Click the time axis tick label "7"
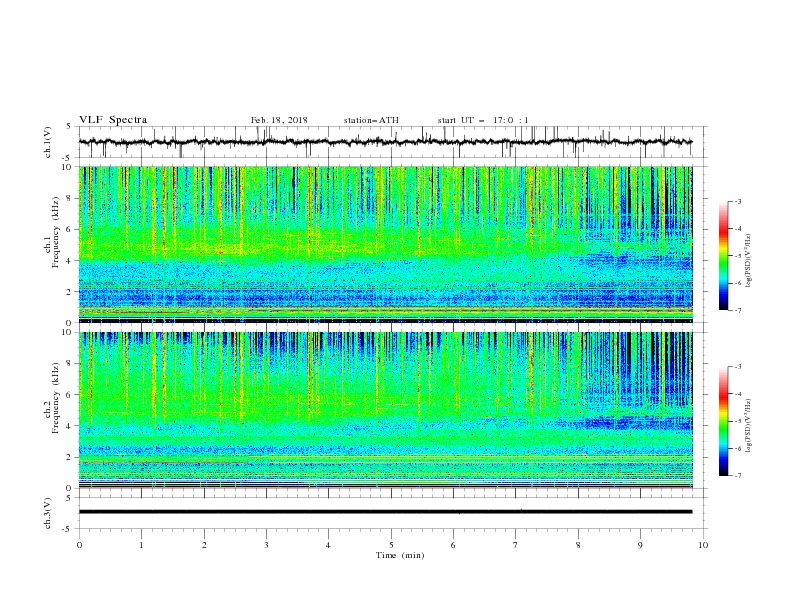 click(516, 545)
